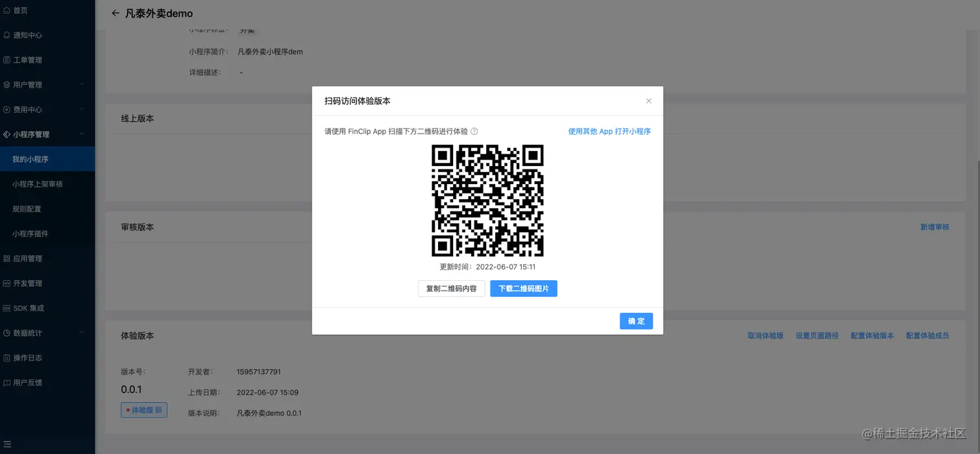Select 我的小程序 submenu item
Screen dimensions: 980x454
tap(47, 159)
